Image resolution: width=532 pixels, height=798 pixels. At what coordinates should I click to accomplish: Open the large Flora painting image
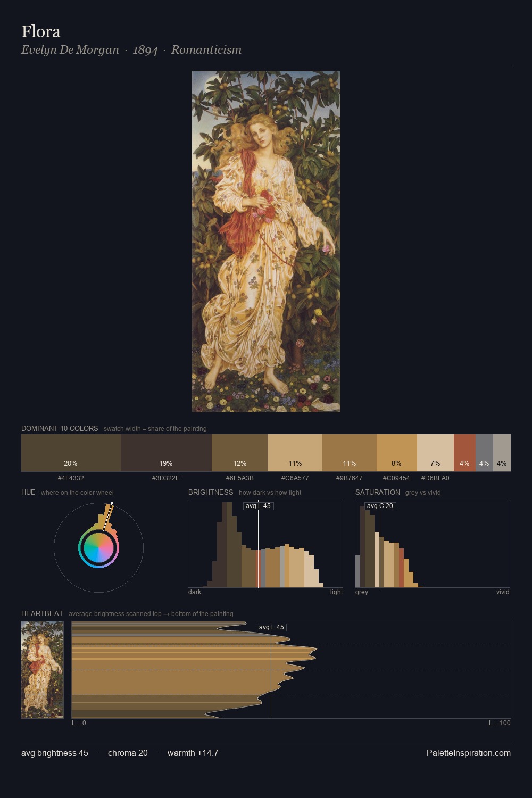pyautogui.click(x=266, y=242)
